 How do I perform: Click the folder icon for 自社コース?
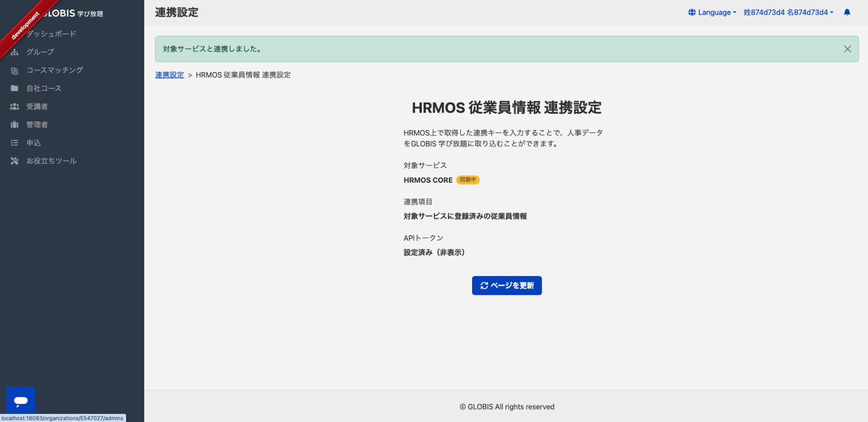[14, 89]
